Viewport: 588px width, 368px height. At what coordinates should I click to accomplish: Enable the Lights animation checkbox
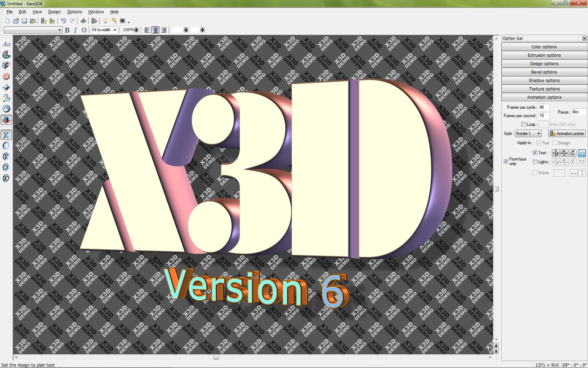535,162
